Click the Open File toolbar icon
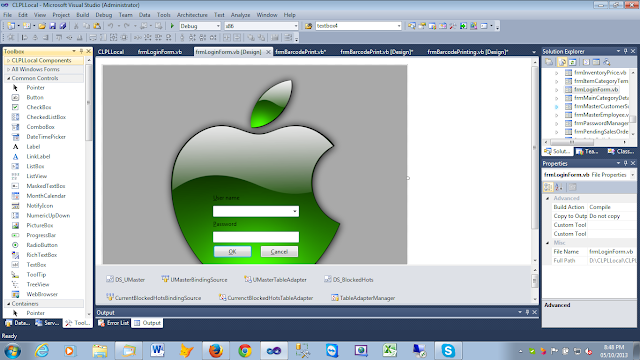This screenshot has height=360, width=640. click(42, 26)
